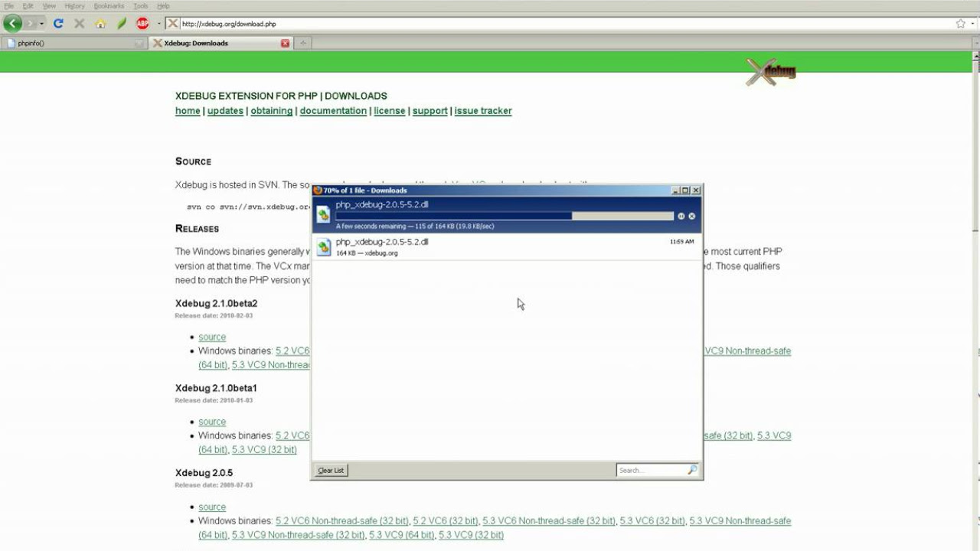Click the magnifier icon in Downloads search
The image size is (980, 551).
[x=692, y=470]
